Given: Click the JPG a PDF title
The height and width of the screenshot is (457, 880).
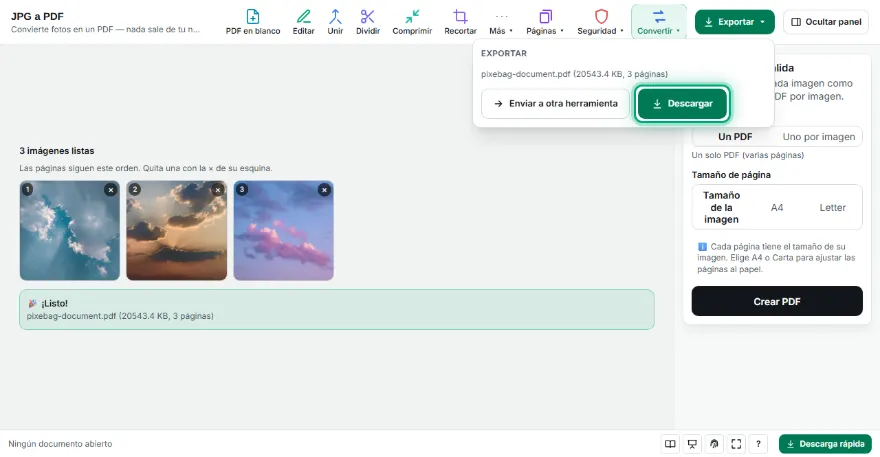Looking at the screenshot, I should (37, 16).
